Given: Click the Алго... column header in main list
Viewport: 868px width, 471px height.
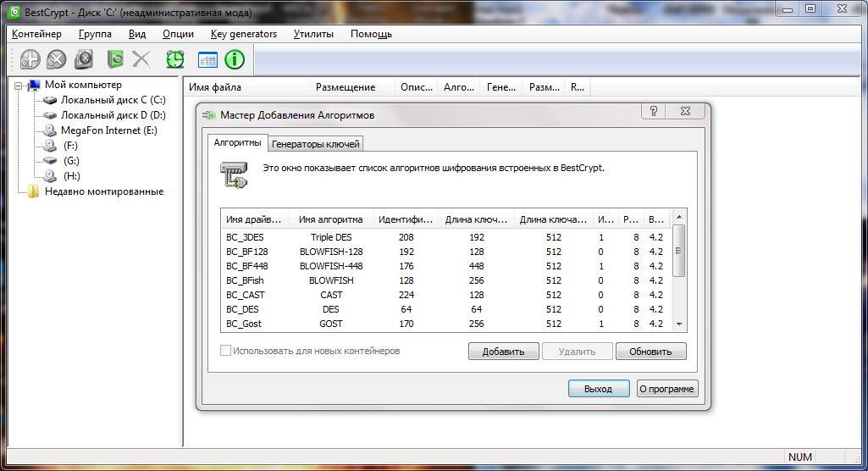Looking at the screenshot, I should click(x=459, y=87).
